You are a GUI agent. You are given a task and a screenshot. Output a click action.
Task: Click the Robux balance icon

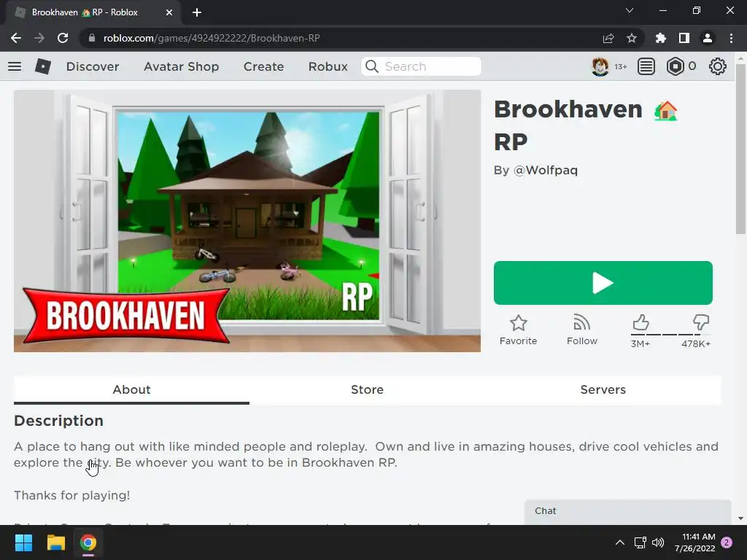[675, 66]
